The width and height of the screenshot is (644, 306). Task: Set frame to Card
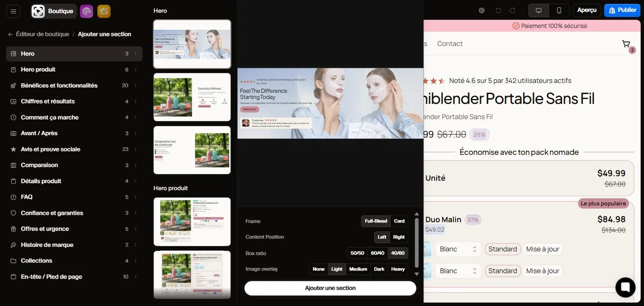point(399,221)
